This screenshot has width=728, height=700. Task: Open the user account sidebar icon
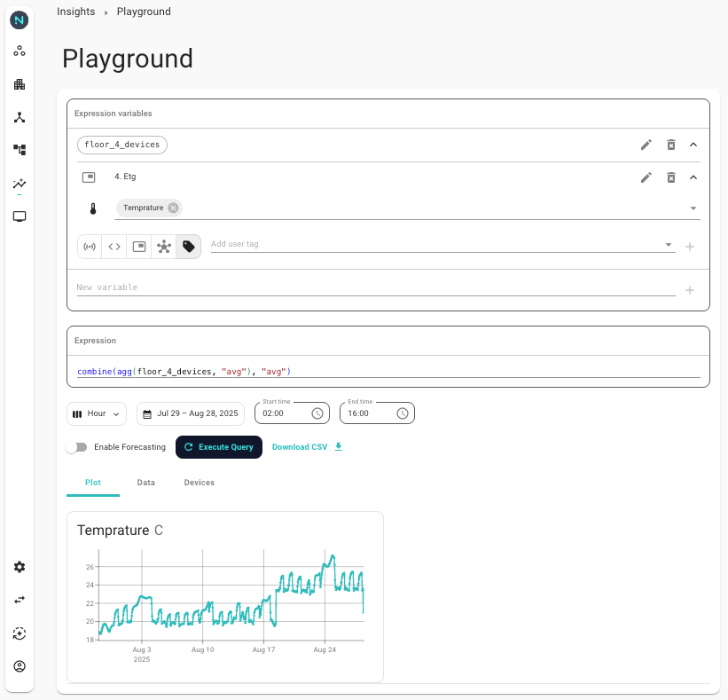[19, 666]
